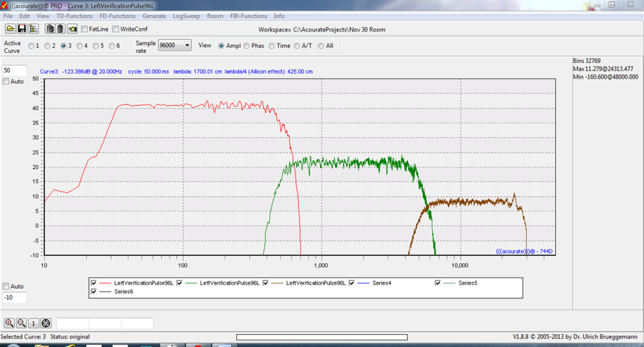Select Active Curve 2
Viewport: 644px width, 347px height.
[47, 46]
